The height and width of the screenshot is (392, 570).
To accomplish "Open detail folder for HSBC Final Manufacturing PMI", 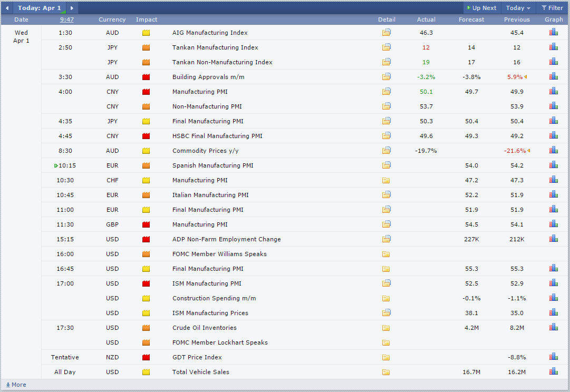I will [386, 136].
